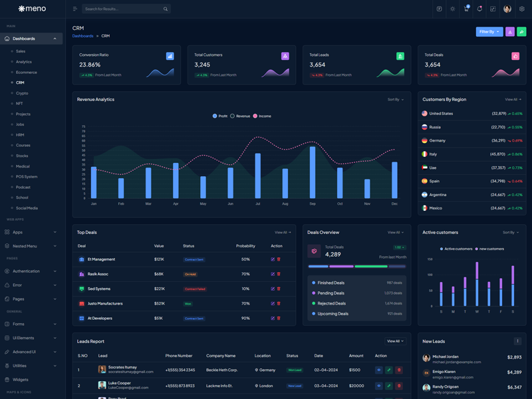Click the Total Deals progress bar
This screenshot has width=532, height=399.
coord(356,266)
